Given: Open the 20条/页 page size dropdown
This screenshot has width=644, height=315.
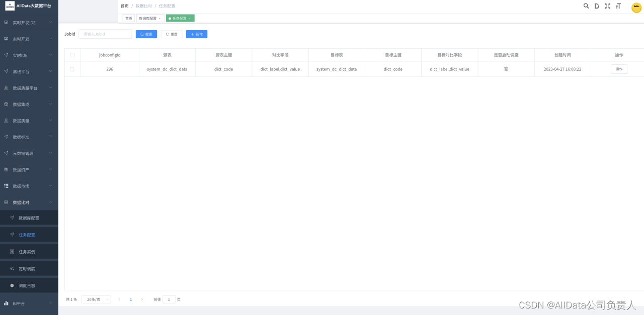Looking at the screenshot, I should click(x=96, y=299).
